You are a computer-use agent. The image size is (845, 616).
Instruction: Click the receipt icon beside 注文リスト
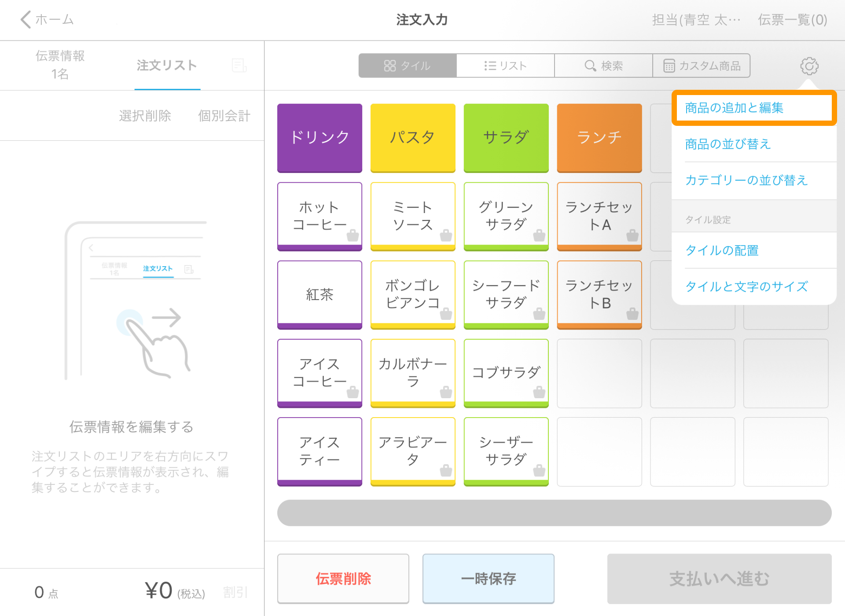coord(239,66)
